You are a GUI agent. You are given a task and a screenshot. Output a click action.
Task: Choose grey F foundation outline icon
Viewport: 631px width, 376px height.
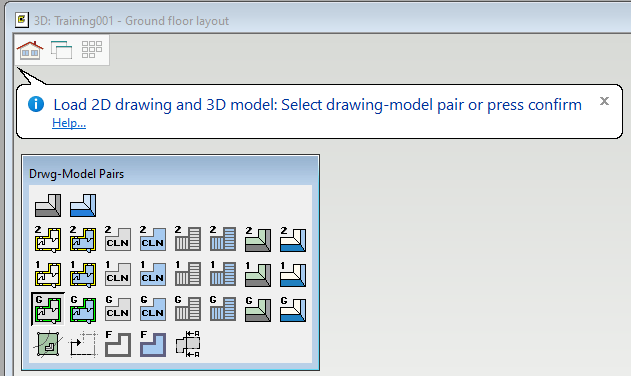click(x=118, y=344)
